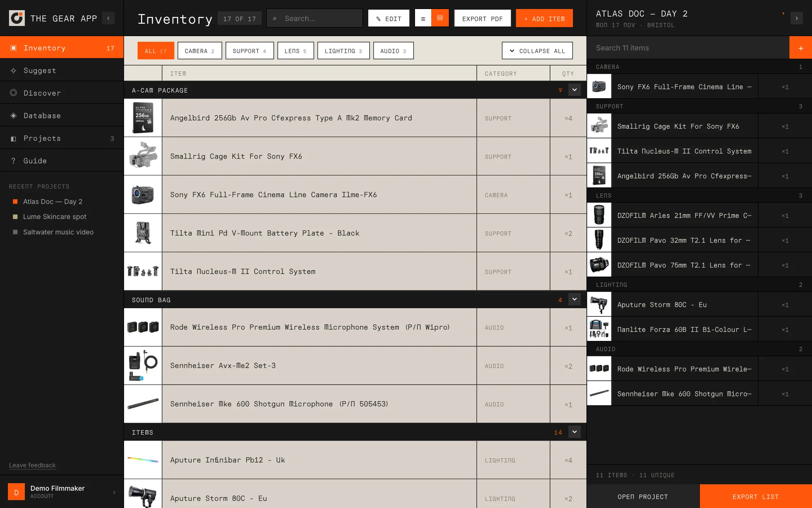Screen dimensions: 812x508
Task: Switch to list view layout
Action: pyautogui.click(x=423, y=18)
